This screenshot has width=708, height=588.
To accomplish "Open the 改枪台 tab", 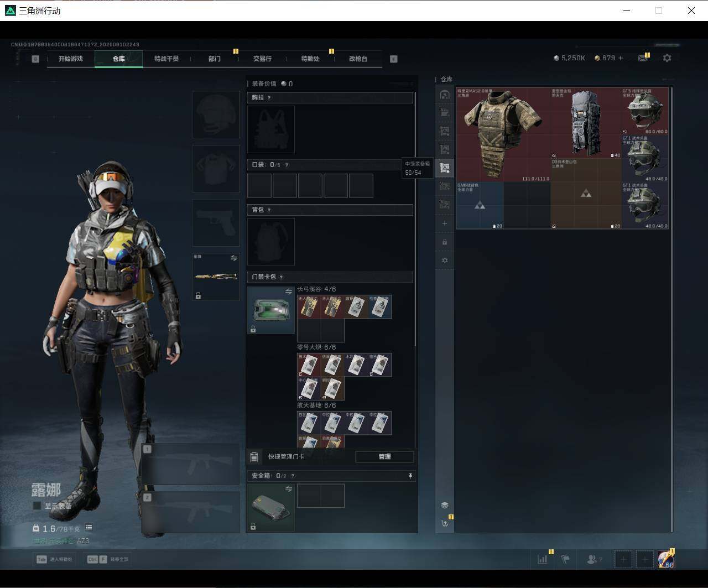I will pos(358,59).
